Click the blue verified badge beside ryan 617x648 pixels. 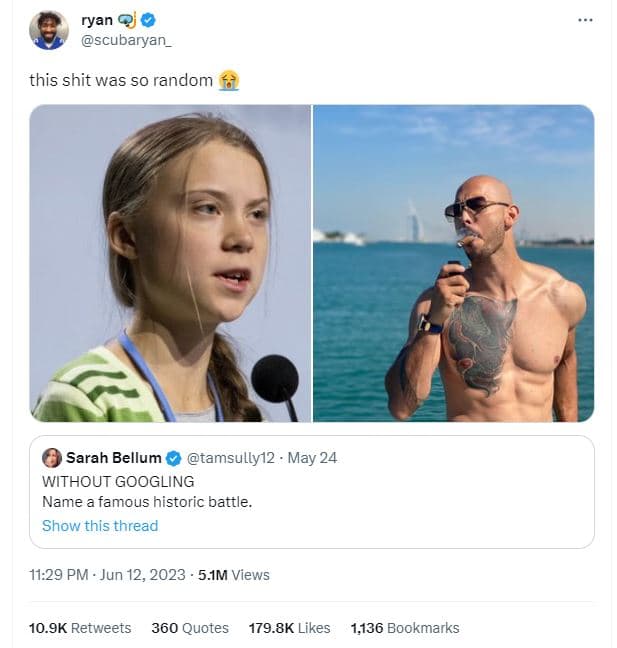(149, 20)
